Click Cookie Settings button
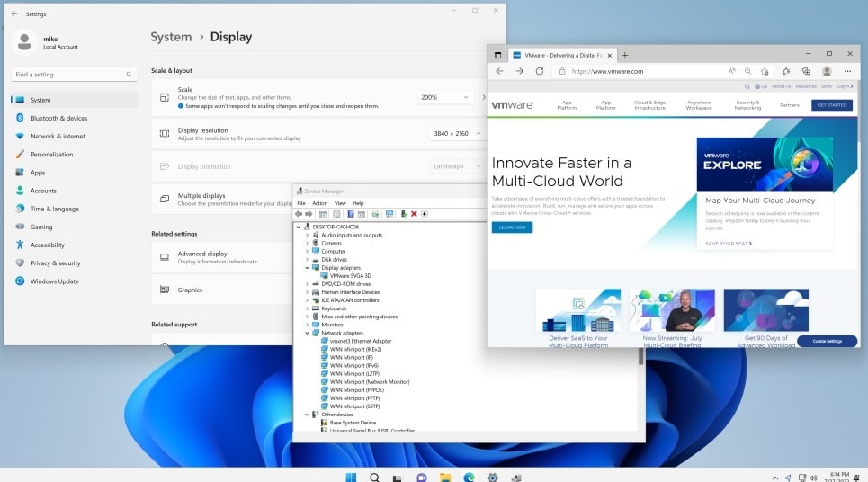This screenshot has width=868, height=482. coord(828,341)
